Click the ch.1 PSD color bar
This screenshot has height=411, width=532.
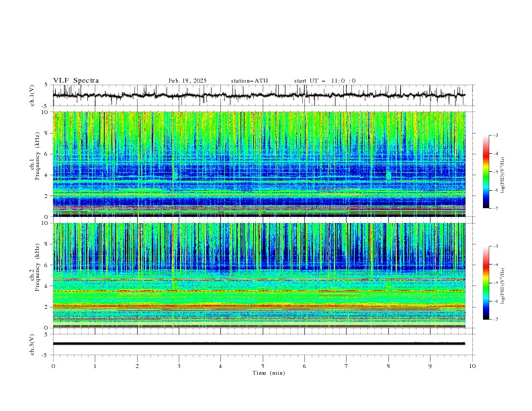point(486,172)
